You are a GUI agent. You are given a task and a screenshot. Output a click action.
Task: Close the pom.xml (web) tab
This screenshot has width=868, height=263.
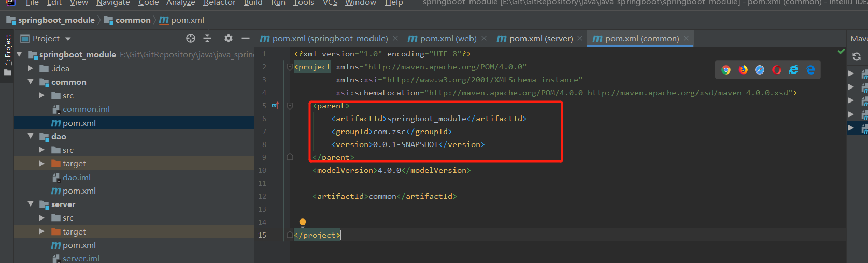(484, 38)
